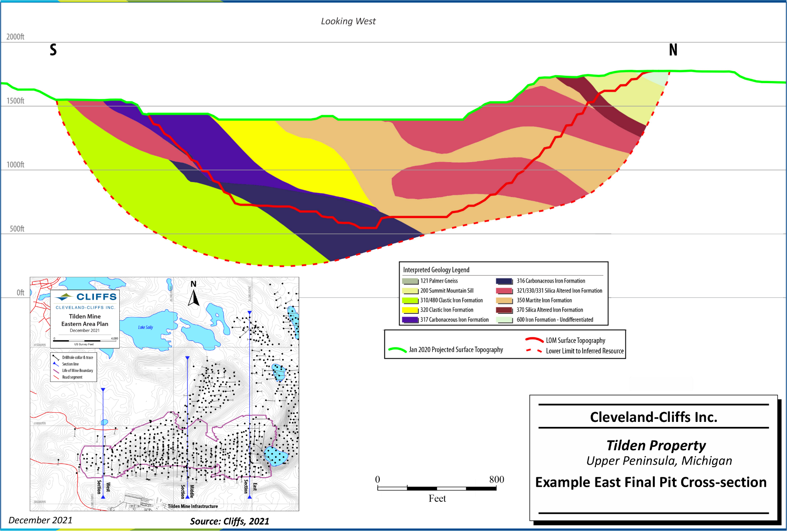Screen dimensions: 787x532
Task: Click 'Example East Final Pit Cross-section' title
Action: coord(651,482)
